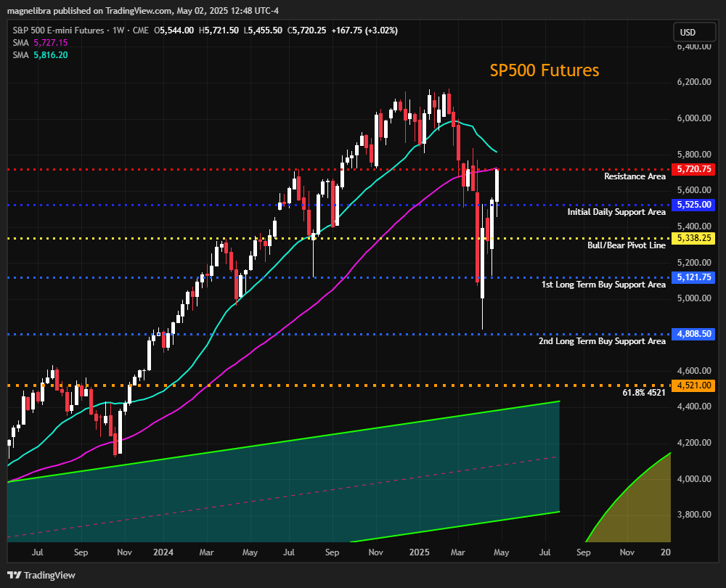
Task: Select the SP500 Futures orange title text
Action: pyautogui.click(x=544, y=70)
